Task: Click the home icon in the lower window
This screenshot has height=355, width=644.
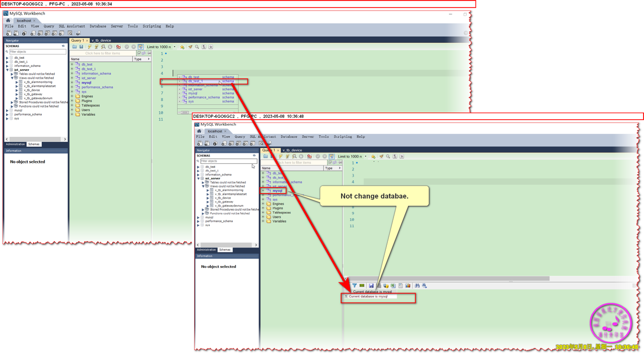Action: click(x=199, y=131)
